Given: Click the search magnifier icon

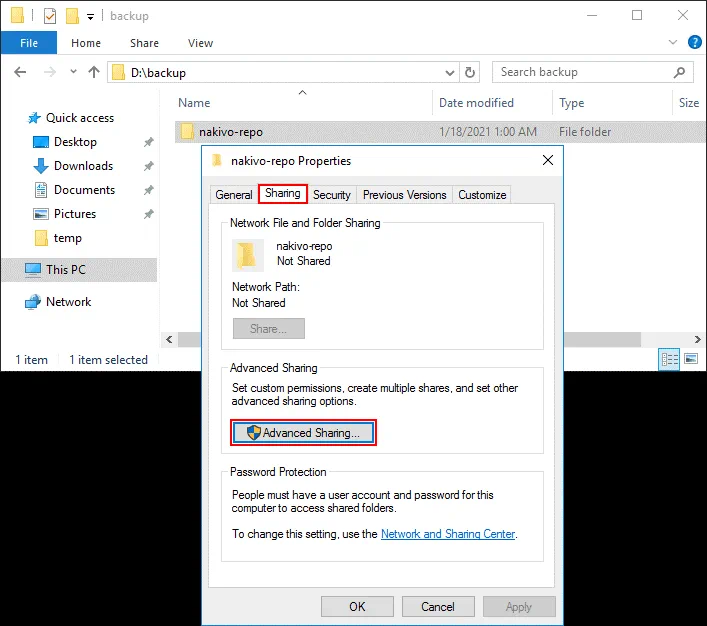Looking at the screenshot, I should click(x=680, y=72).
